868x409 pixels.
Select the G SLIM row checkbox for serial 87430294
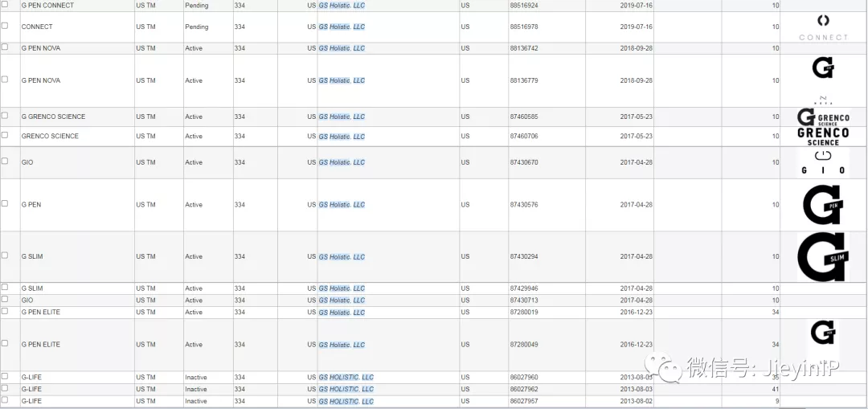coord(5,256)
